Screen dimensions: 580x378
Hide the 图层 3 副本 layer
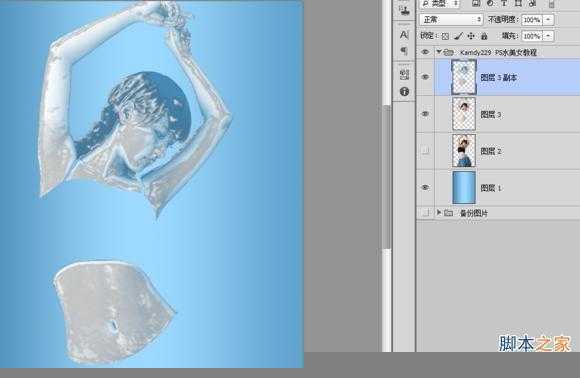point(425,77)
